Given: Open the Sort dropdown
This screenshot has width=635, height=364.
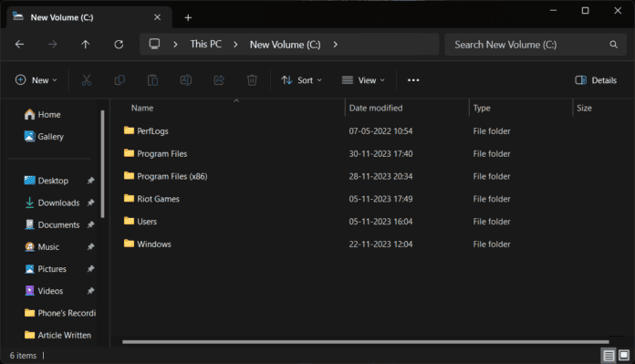Looking at the screenshot, I should coord(302,80).
